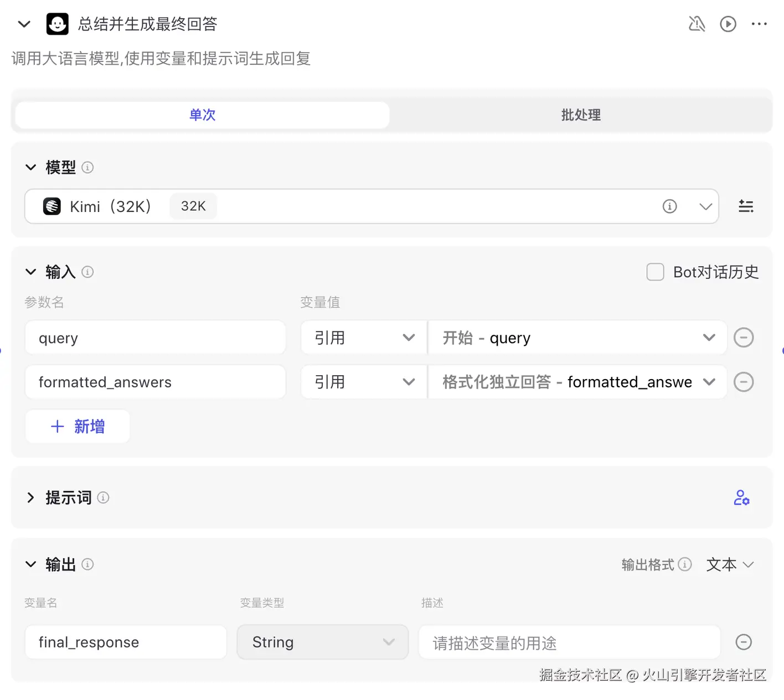Show info tooltip next to 提示词
784x700 pixels.
103,497
